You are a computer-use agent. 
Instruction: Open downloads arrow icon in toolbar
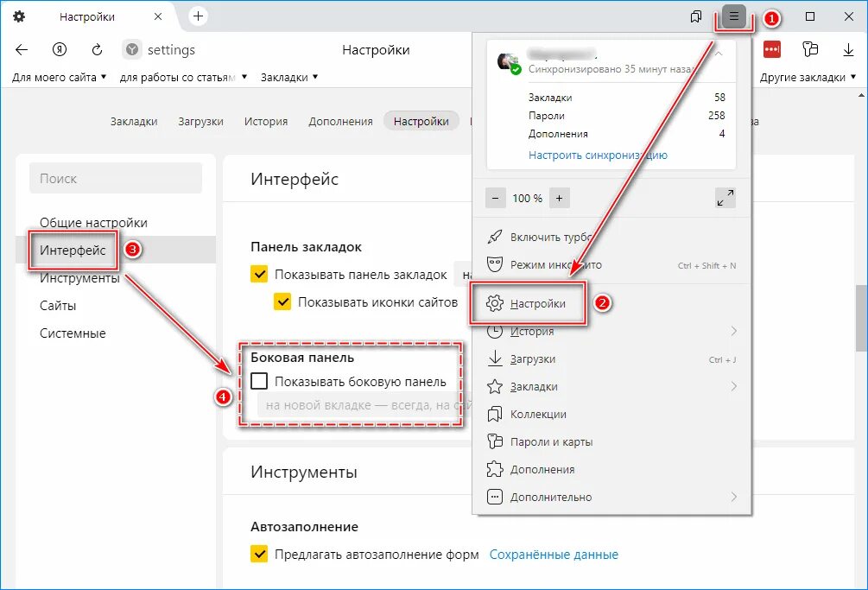tap(848, 50)
